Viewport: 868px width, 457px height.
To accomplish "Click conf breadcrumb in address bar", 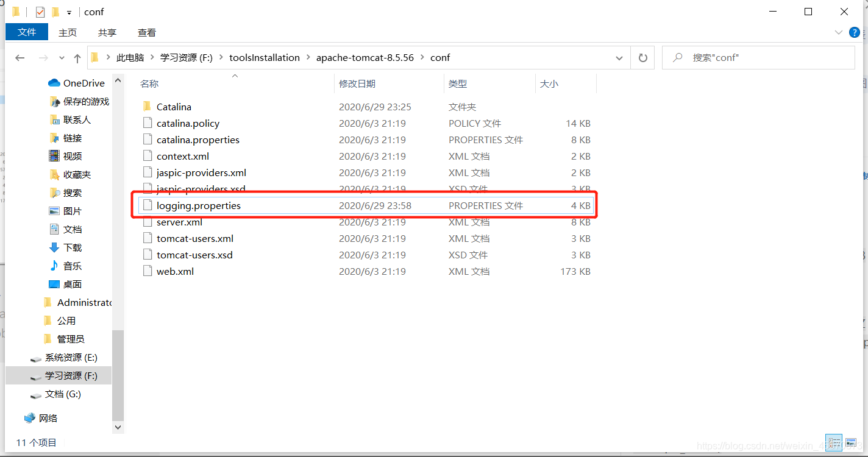I will click(440, 57).
